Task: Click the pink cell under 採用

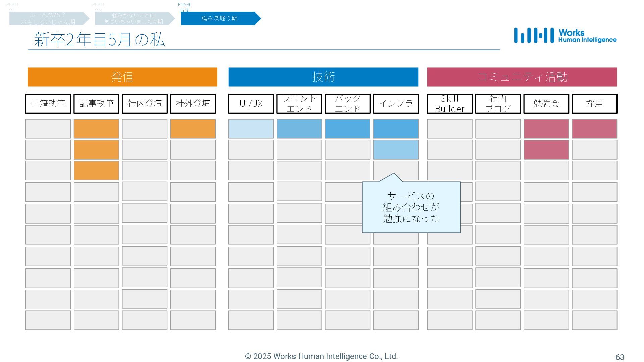Action: coord(594,129)
